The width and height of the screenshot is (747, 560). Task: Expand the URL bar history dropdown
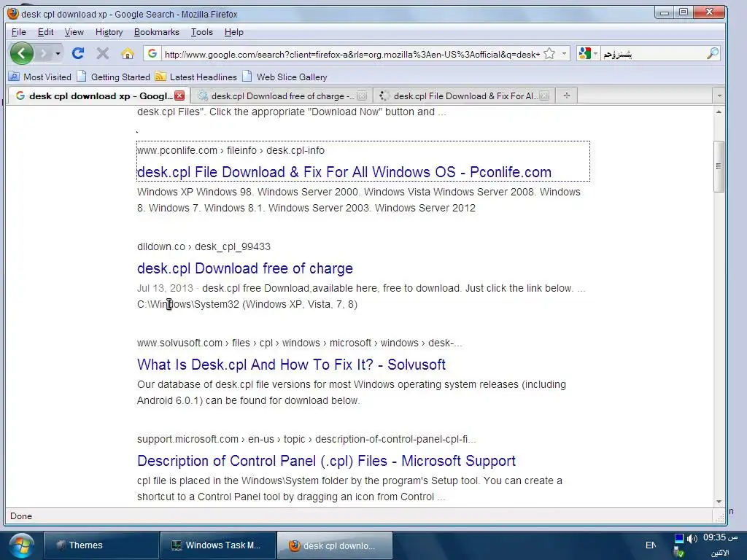tap(564, 54)
